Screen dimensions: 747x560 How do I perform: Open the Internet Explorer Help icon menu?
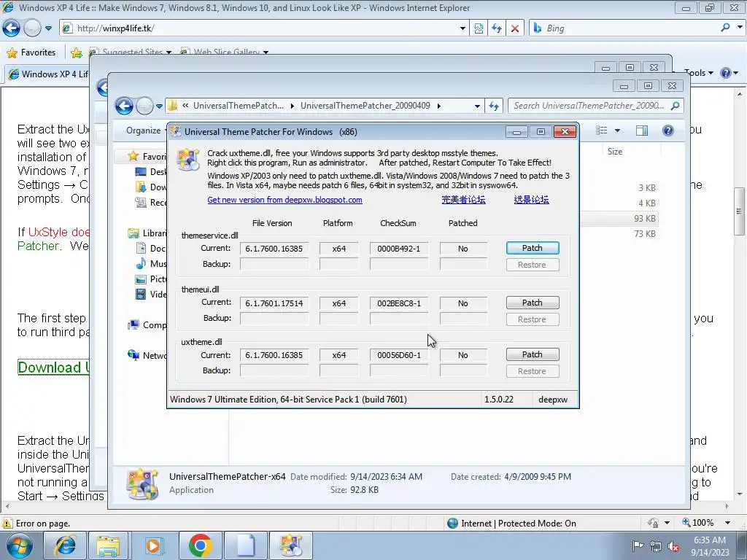[x=729, y=73]
